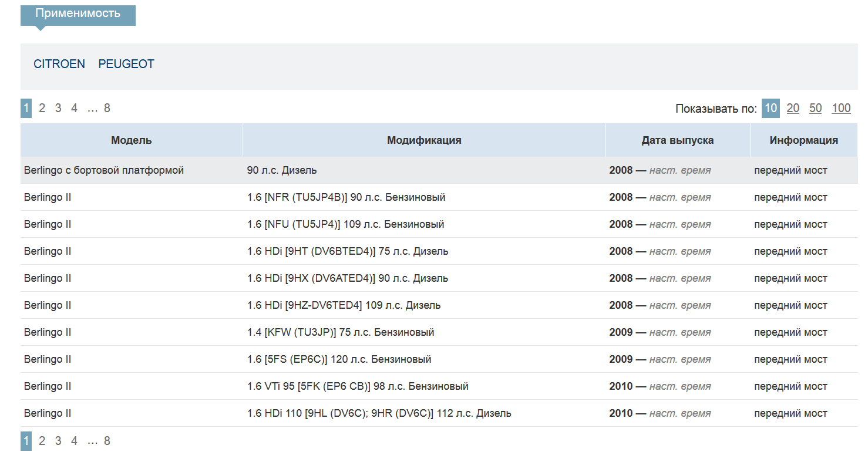868x452 pixels.
Task: Click Berlingo II in the KFW row
Action: [x=48, y=332]
